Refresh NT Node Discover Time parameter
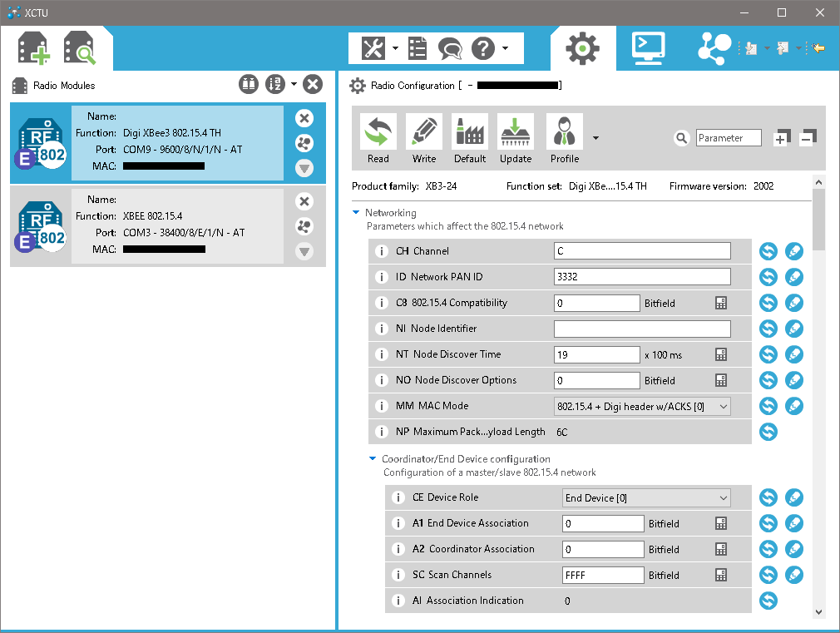Image resolution: width=840 pixels, height=633 pixels. [768, 354]
